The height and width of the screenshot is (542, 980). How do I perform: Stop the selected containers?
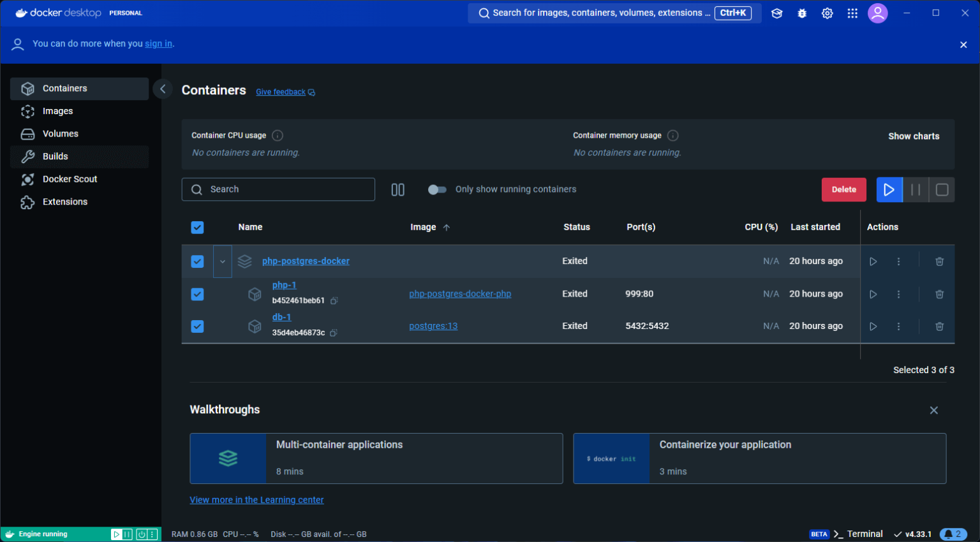pyautogui.click(x=942, y=189)
